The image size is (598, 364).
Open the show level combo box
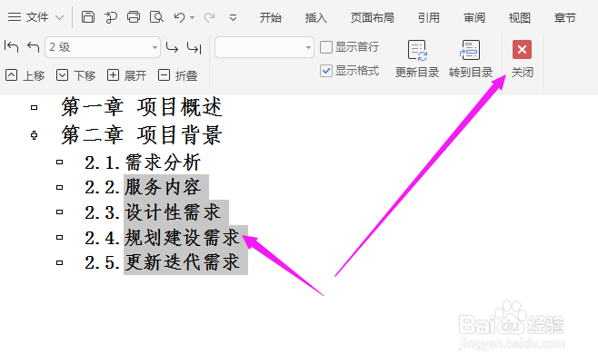(x=264, y=47)
